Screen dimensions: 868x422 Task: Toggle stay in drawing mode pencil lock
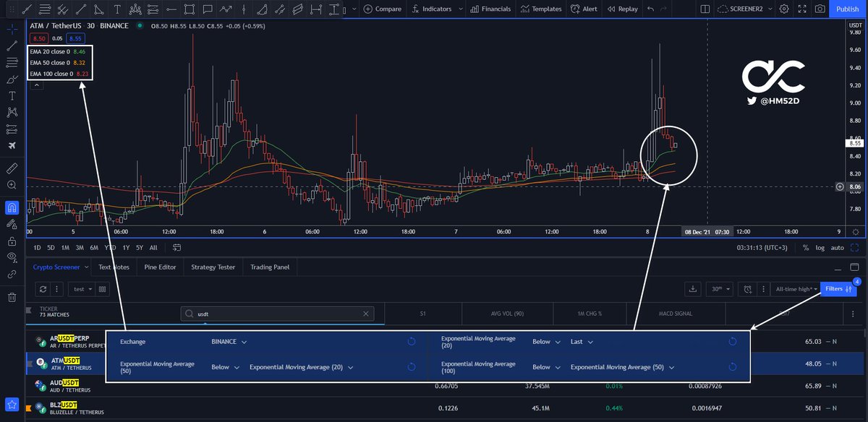[12, 225]
